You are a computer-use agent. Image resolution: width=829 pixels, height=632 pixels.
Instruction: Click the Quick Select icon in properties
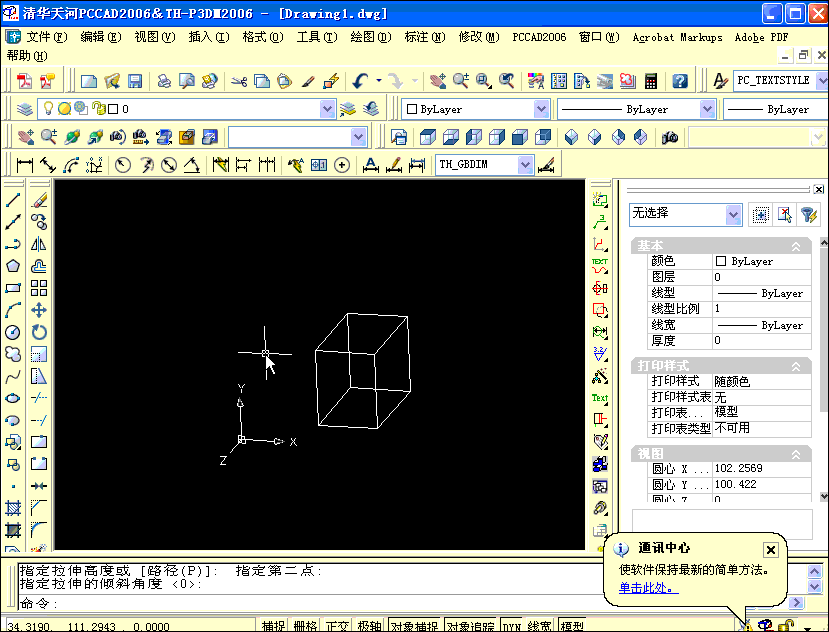click(808, 214)
